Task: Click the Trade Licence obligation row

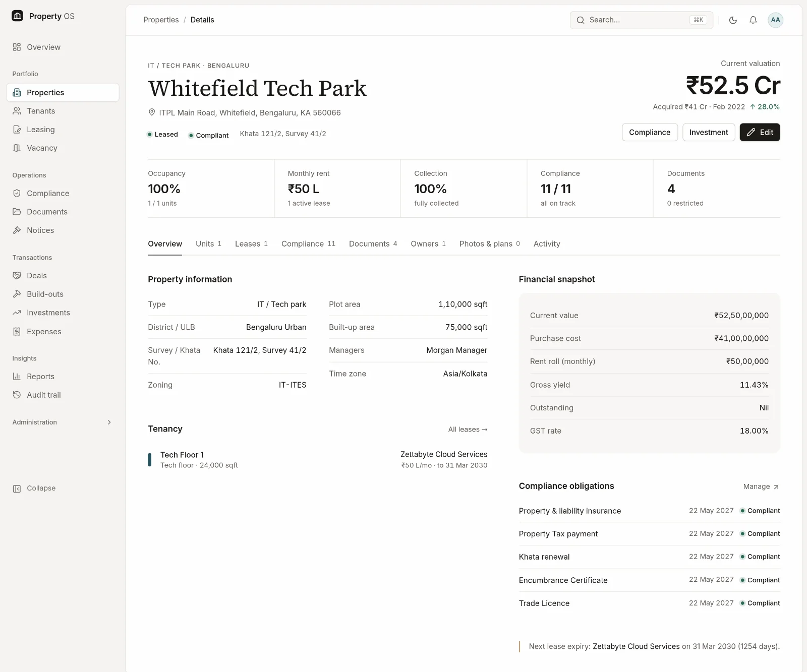Action: coord(649,603)
